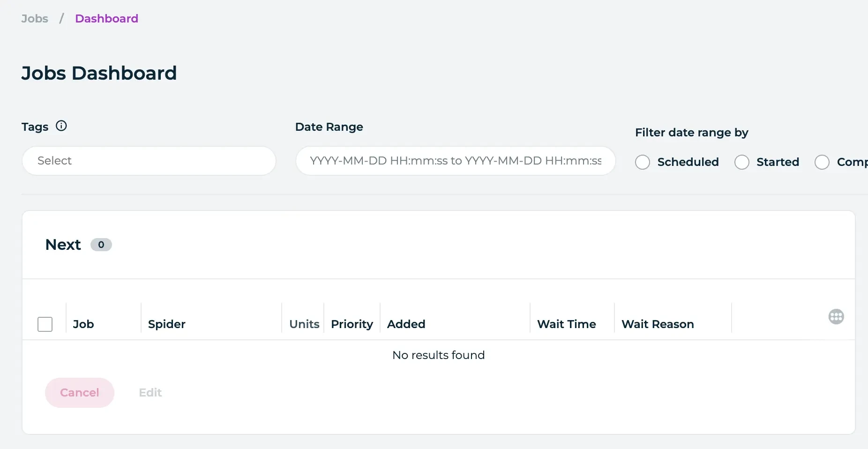Screen dimensions: 868x449
Task: Click the Cancel button
Action: pos(79,392)
